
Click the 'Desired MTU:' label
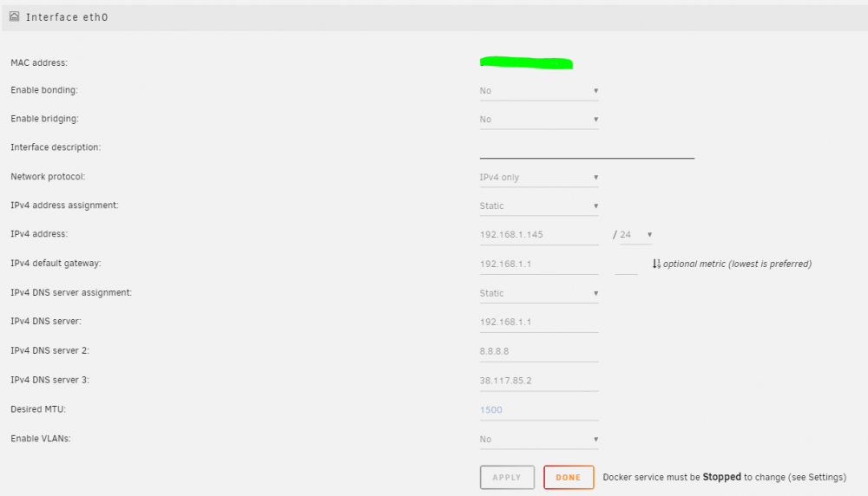(38, 409)
